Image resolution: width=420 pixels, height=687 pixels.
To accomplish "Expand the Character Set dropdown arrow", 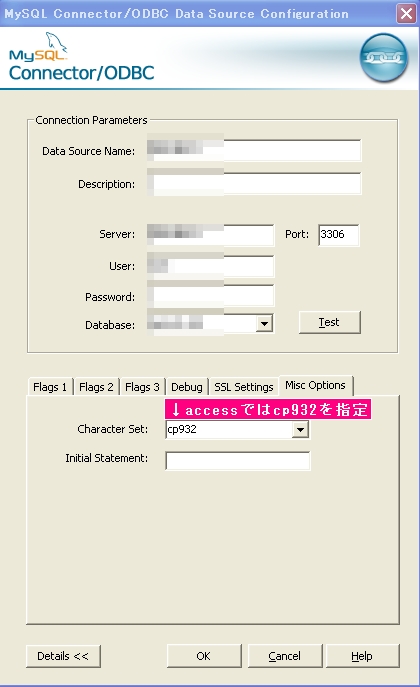I will (300, 429).
